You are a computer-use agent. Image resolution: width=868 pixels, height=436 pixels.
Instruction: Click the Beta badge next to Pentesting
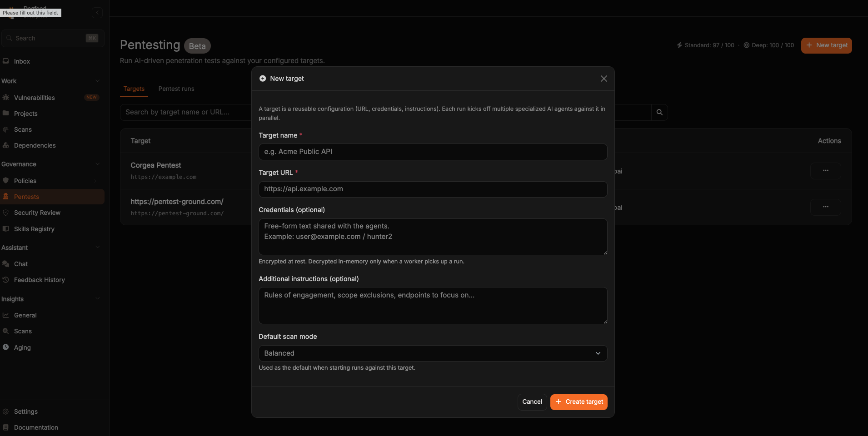pos(197,46)
